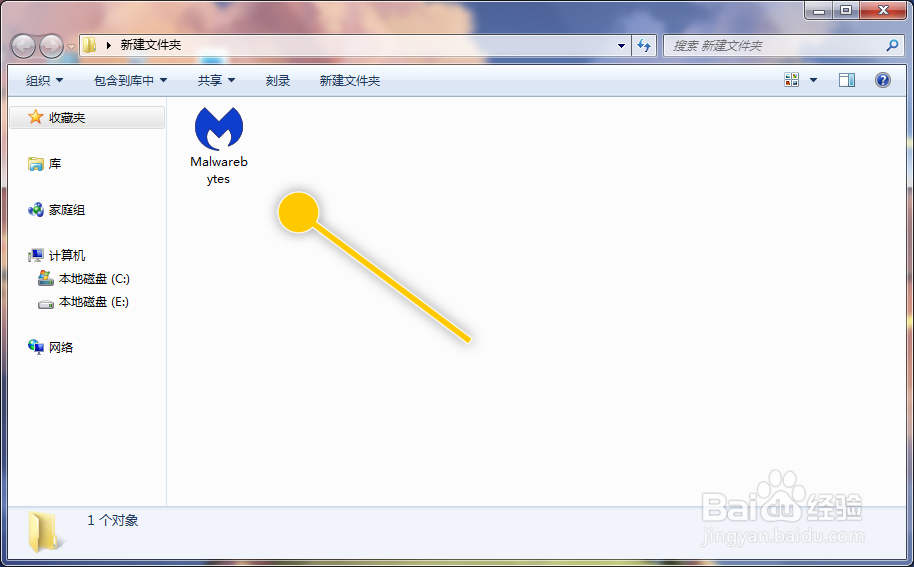Click the folder icon in details pane
The image size is (914, 567).
coord(44,531)
